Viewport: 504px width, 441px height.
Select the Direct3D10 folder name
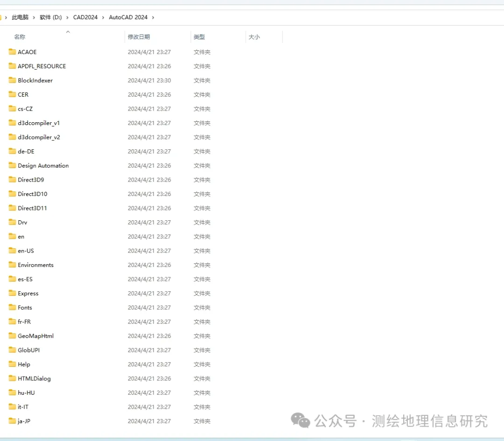coord(33,194)
